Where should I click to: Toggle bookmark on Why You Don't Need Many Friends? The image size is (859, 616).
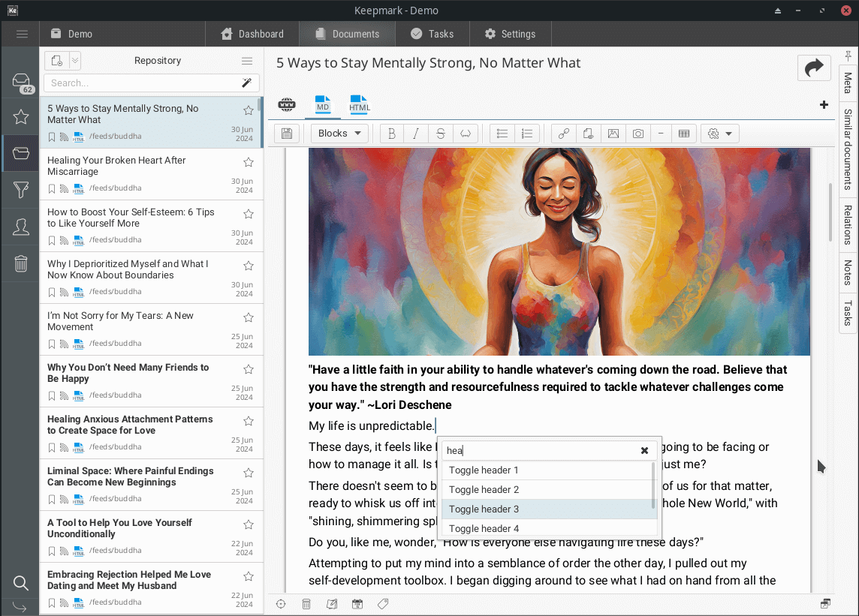tap(52, 395)
